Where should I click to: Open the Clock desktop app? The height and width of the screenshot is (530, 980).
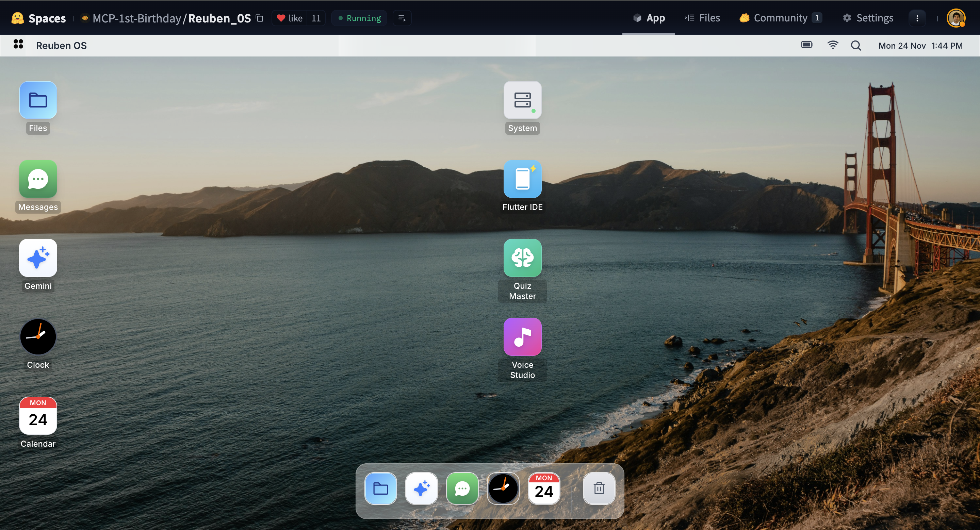(x=38, y=337)
